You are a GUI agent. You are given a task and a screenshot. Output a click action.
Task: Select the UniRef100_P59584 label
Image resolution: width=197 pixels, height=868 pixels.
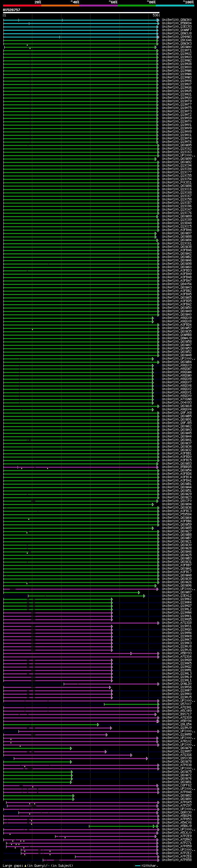(177, 515)
